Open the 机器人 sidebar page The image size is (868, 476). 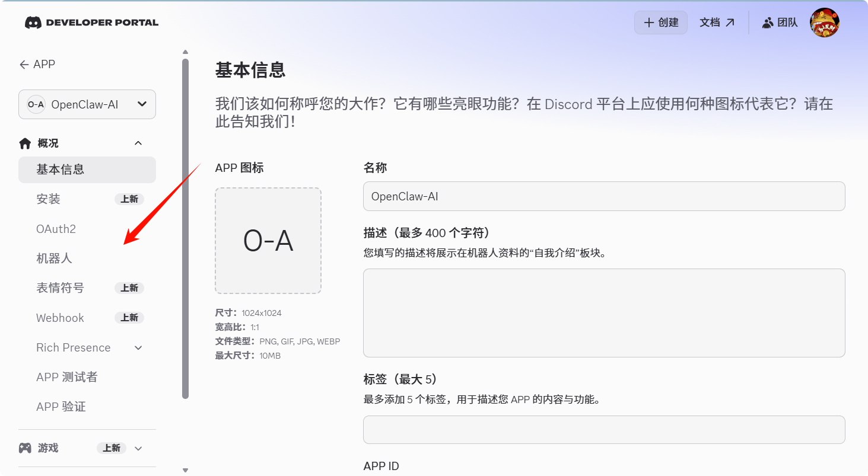tap(87, 258)
